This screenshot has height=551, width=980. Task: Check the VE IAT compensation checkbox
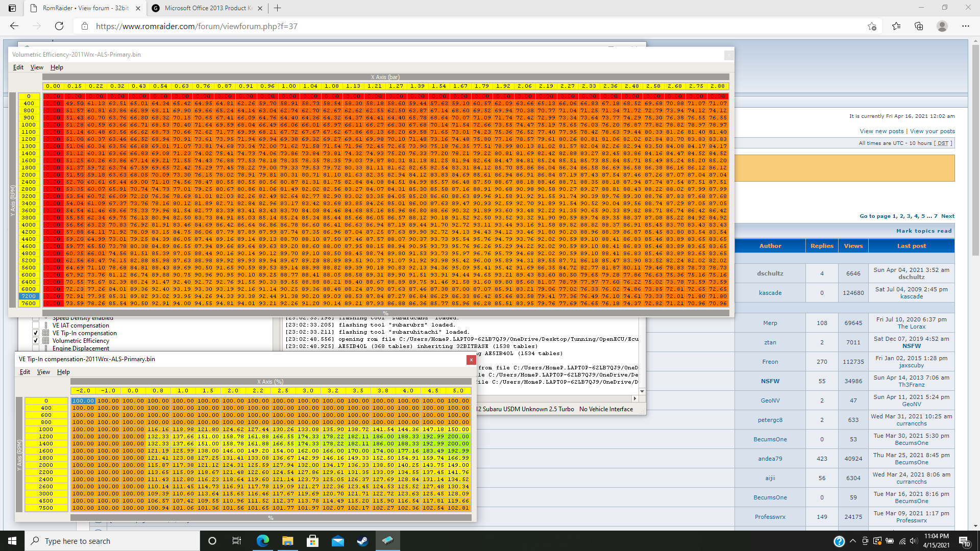36,325
